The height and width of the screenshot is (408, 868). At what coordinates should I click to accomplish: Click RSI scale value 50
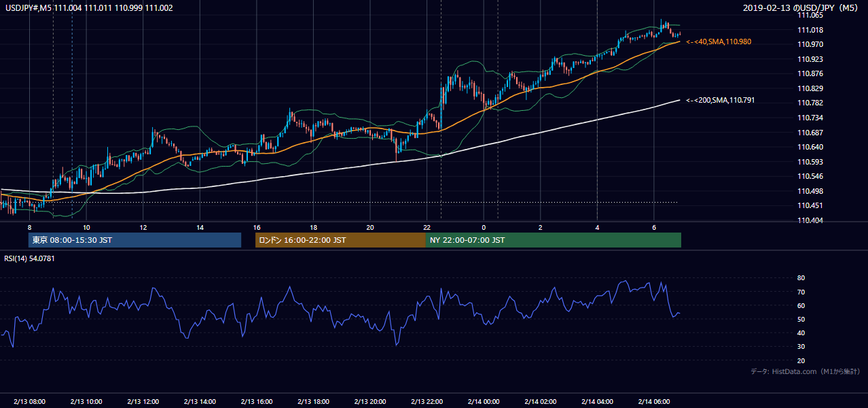pyautogui.click(x=801, y=320)
